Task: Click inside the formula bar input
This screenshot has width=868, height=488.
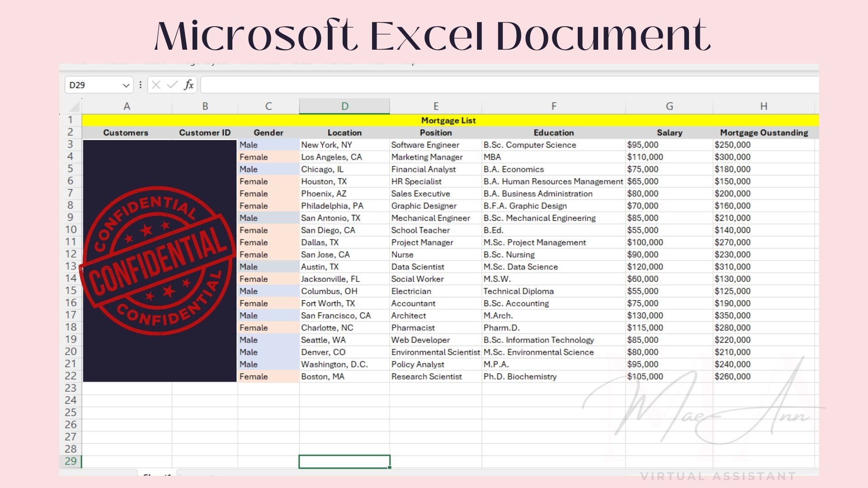Action: (497, 85)
